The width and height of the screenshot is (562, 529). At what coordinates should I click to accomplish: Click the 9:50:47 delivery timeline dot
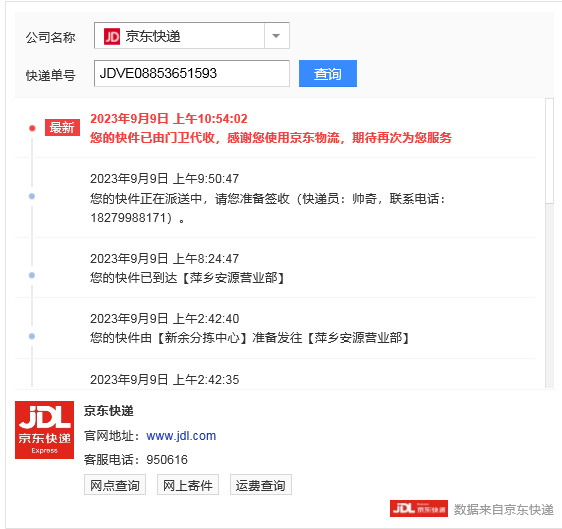click(32, 196)
